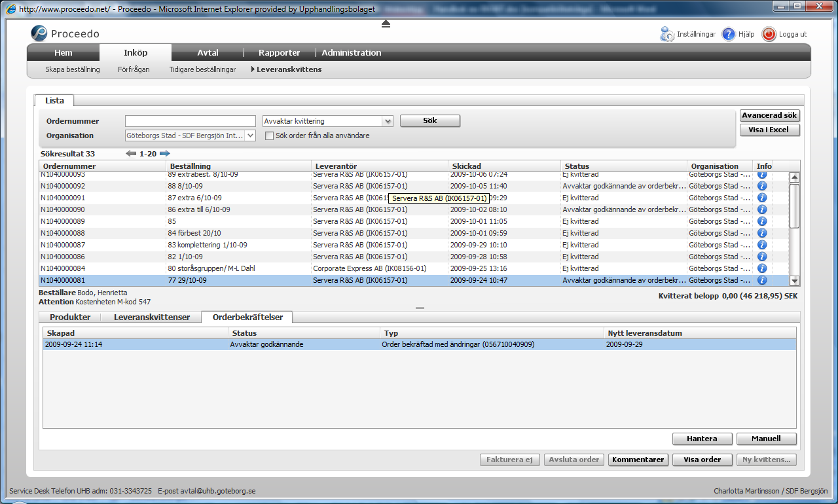Click the Kommentarer button

point(638,459)
